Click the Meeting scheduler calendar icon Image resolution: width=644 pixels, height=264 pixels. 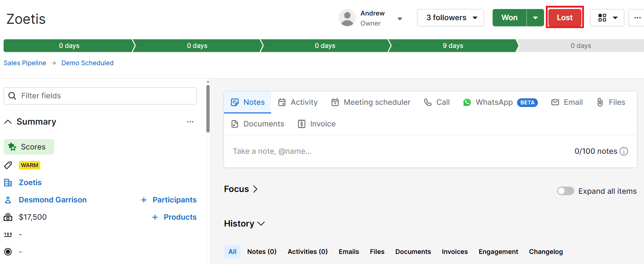pos(335,102)
